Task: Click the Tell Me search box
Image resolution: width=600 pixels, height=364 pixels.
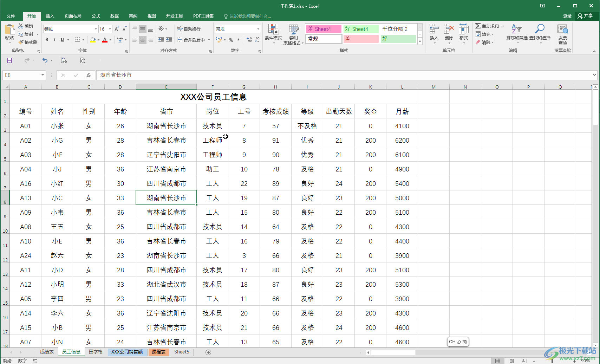Action: pos(248,16)
